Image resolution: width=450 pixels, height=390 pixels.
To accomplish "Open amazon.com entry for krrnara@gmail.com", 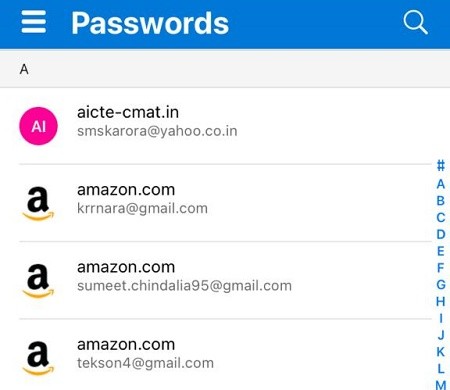I will (x=225, y=203).
